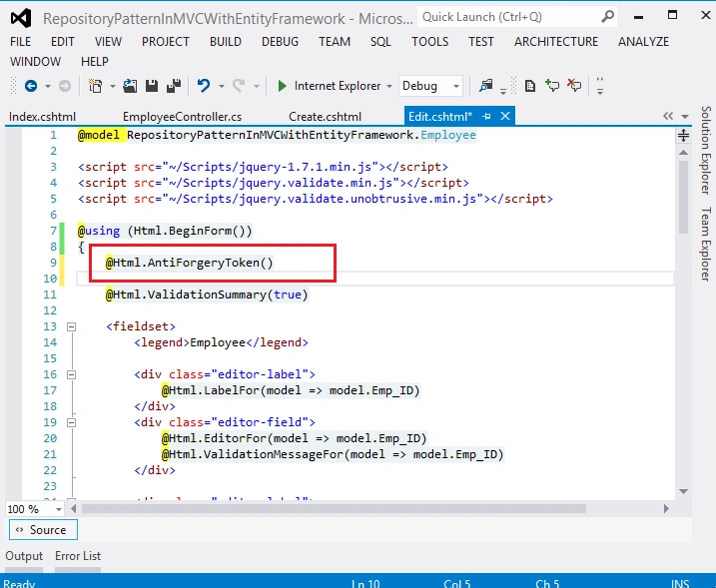The image size is (716, 588).
Task: Click the Save All toolbar icon
Action: tap(174, 86)
